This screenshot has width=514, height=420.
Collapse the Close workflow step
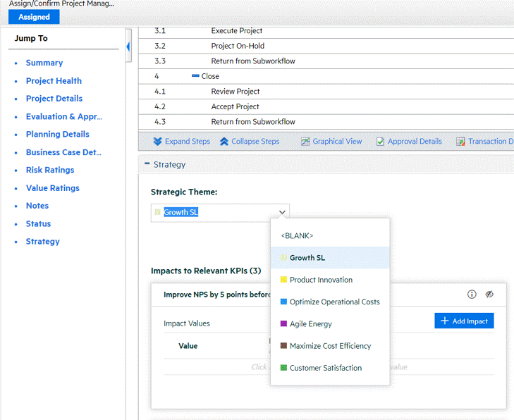click(x=195, y=76)
